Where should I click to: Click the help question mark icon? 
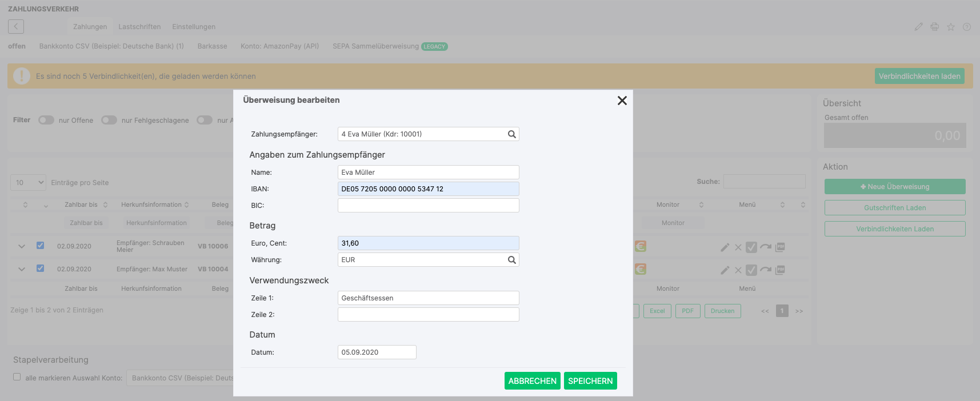click(x=967, y=27)
